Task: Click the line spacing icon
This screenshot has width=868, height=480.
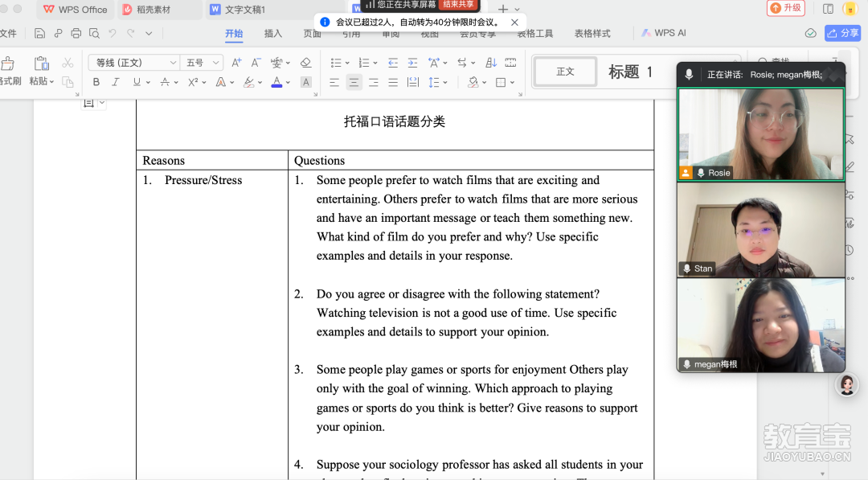Action: (x=433, y=82)
